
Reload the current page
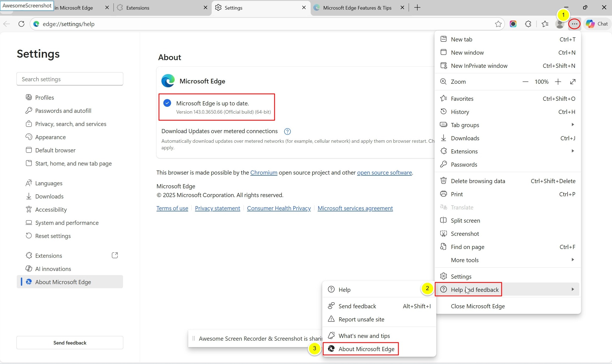(x=21, y=24)
